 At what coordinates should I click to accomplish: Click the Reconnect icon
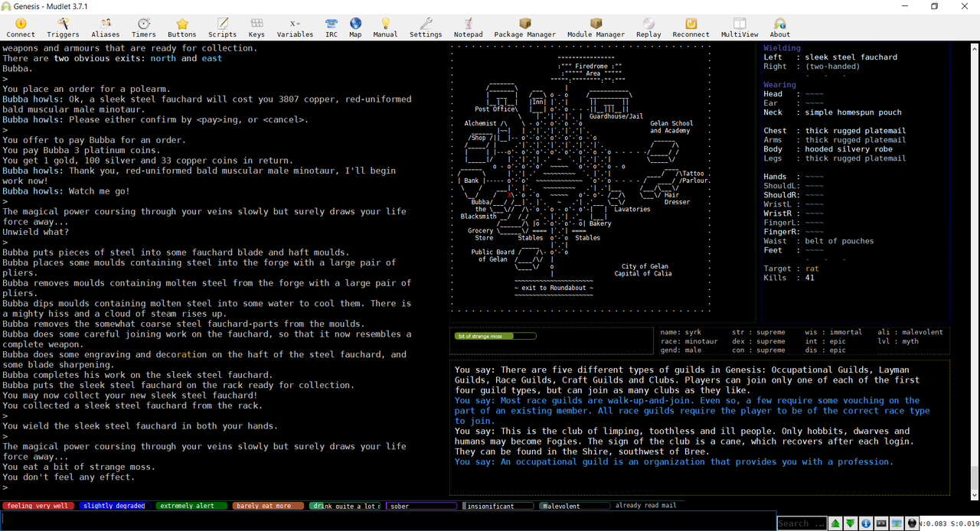pyautogui.click(x=691, y=28)
